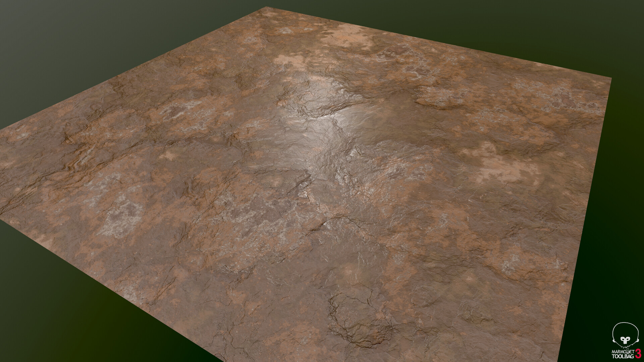Click the skull's toothed jaw in the logo
Viewport: 644px width, 362px height.
[626, 347]
